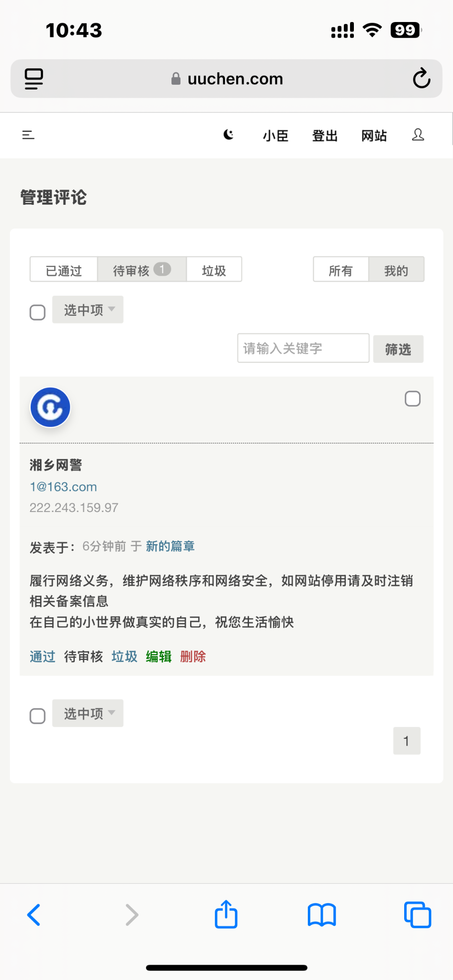The width and height of the screenshot is (453, 980).
Task: Check the bottom select-all checkbox
Action: pos(37,716)
